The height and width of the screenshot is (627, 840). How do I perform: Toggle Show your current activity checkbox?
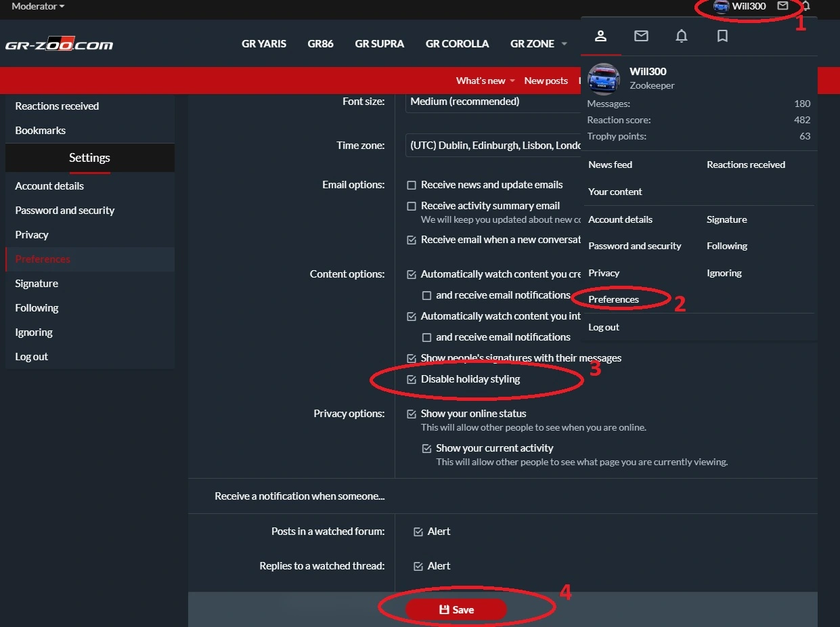426,448
